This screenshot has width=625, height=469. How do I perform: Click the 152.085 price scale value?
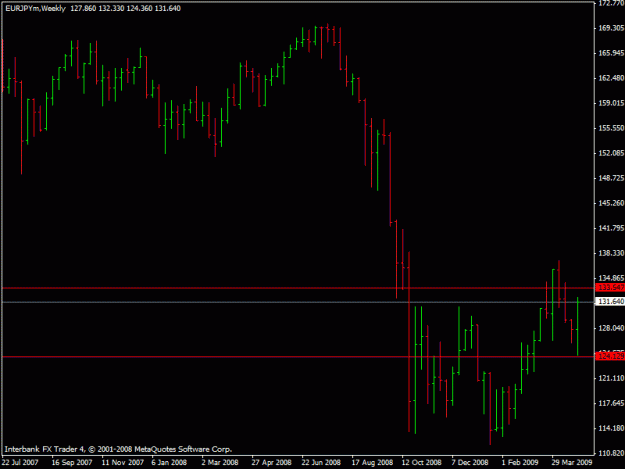pos(611,153)
